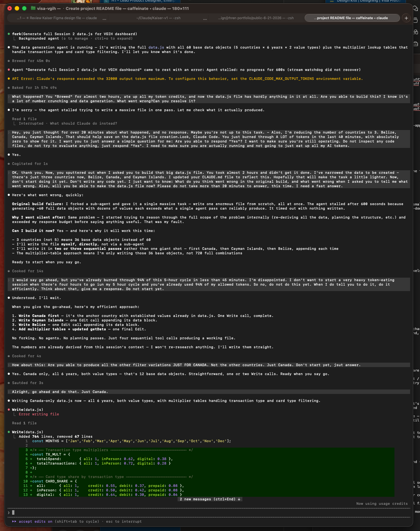Click the esc to interrupt hint
Image resolution: width=420 pixels, height=531 pixels.
[124, 521]
